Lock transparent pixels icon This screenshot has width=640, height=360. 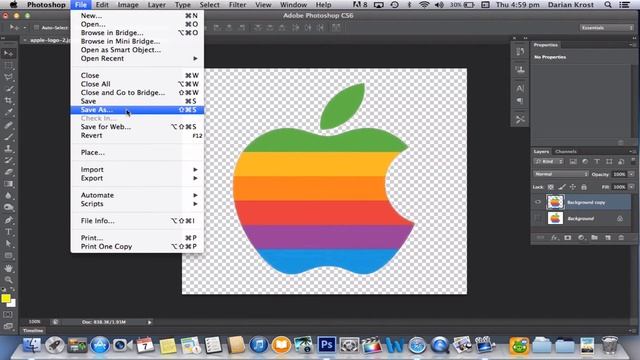point(551,187)
